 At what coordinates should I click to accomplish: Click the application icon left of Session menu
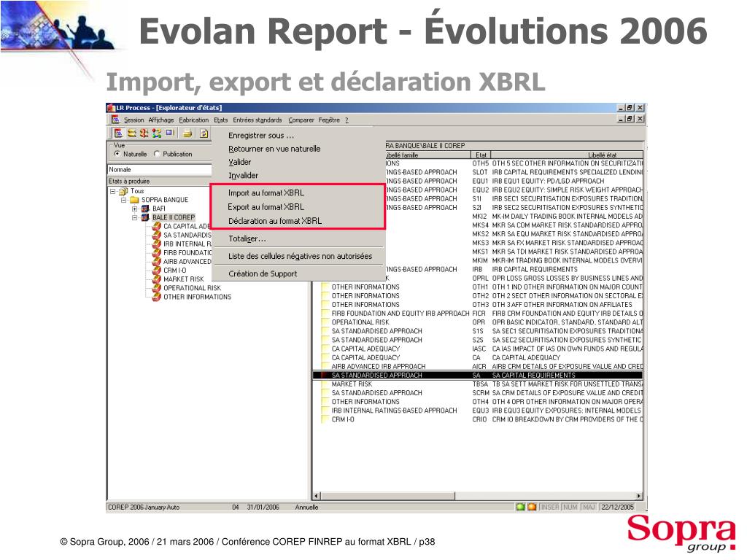pyautogui.click(x=115, y=120)
